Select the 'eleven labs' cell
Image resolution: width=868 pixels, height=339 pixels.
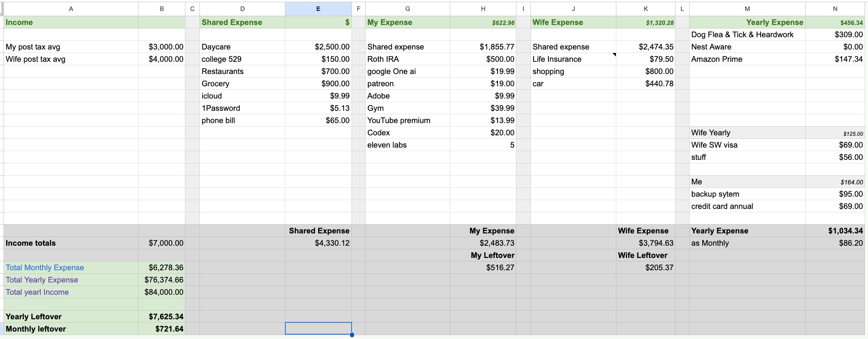pos(408,145)
